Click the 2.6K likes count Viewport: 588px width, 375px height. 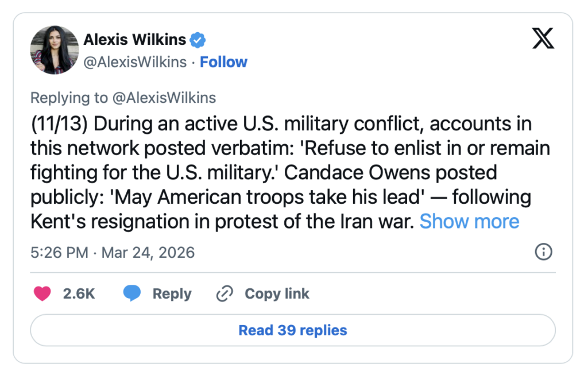79,293
